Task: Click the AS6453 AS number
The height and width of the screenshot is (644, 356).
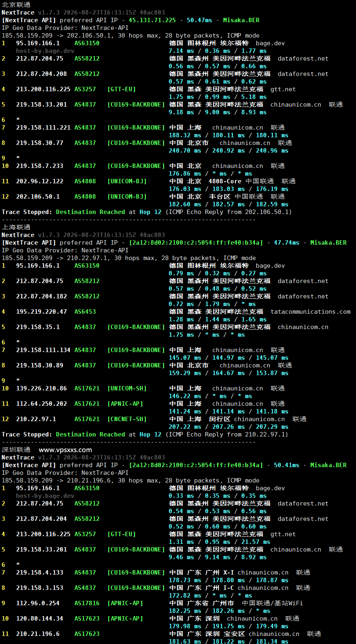Action: [85, 312]
